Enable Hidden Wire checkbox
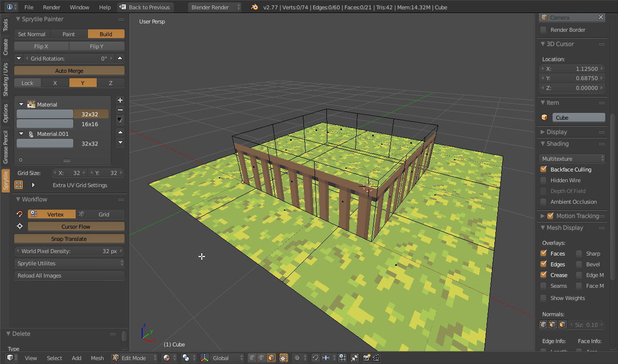This screenshot has height=364, width=618. click(543, 180)
